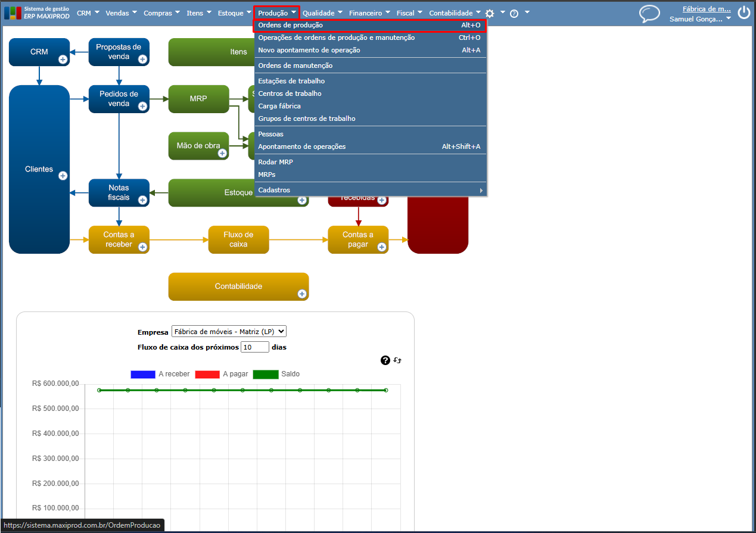Open the Mão de obra box
This screenshot has width=756, height=533.
(198, 146)
